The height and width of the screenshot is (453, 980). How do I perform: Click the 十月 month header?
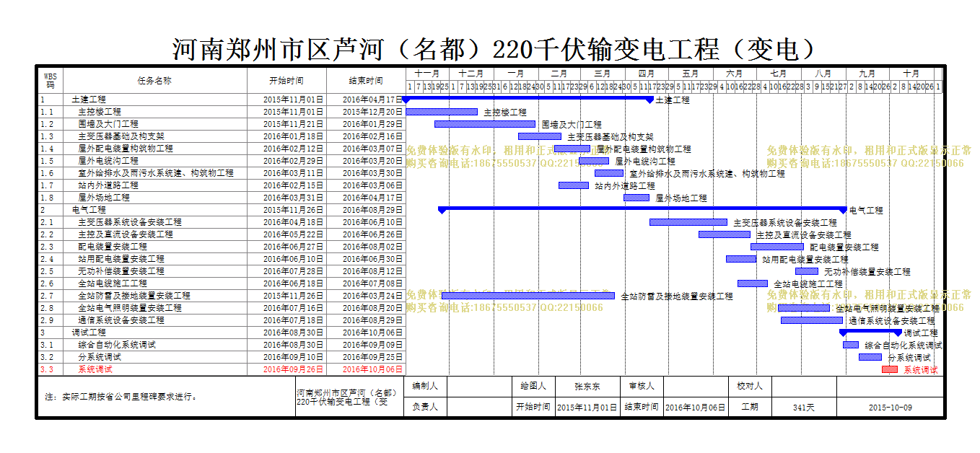[x=911, y=74]
